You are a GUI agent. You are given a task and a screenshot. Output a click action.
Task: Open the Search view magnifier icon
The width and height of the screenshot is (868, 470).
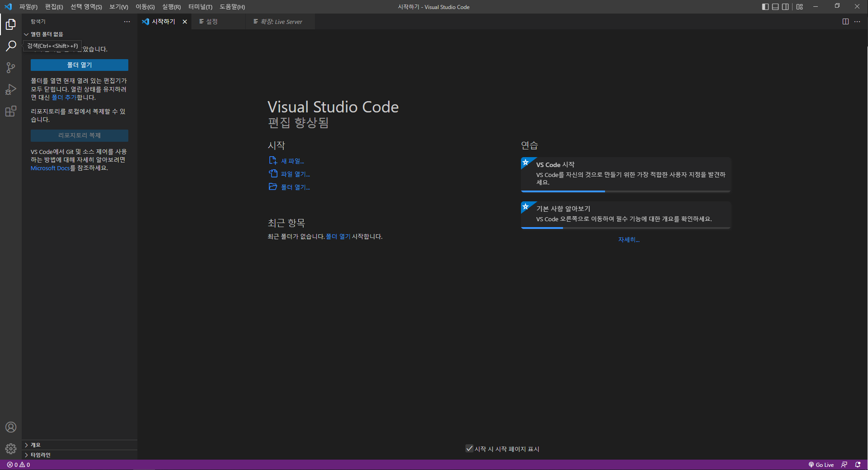tap(11, 46)
